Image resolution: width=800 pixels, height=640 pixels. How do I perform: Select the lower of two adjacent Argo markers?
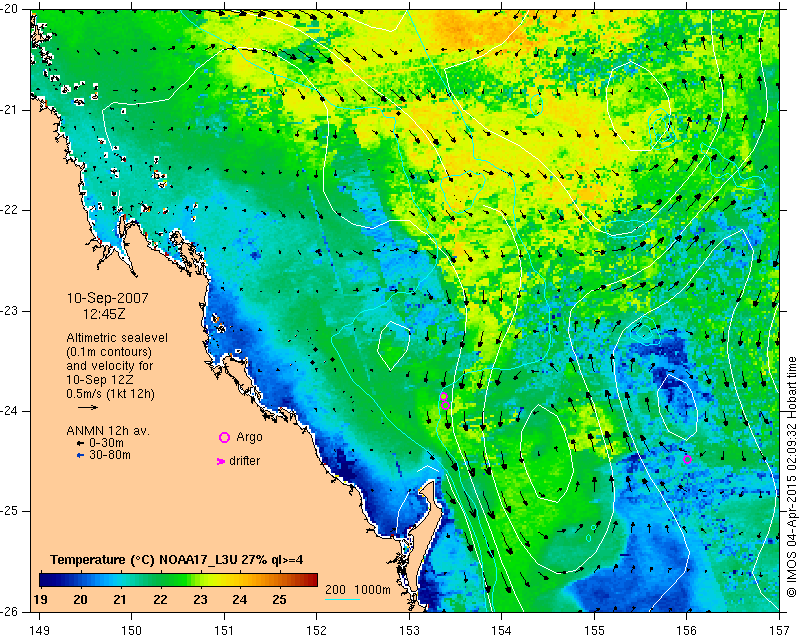(x=445, y=406)
